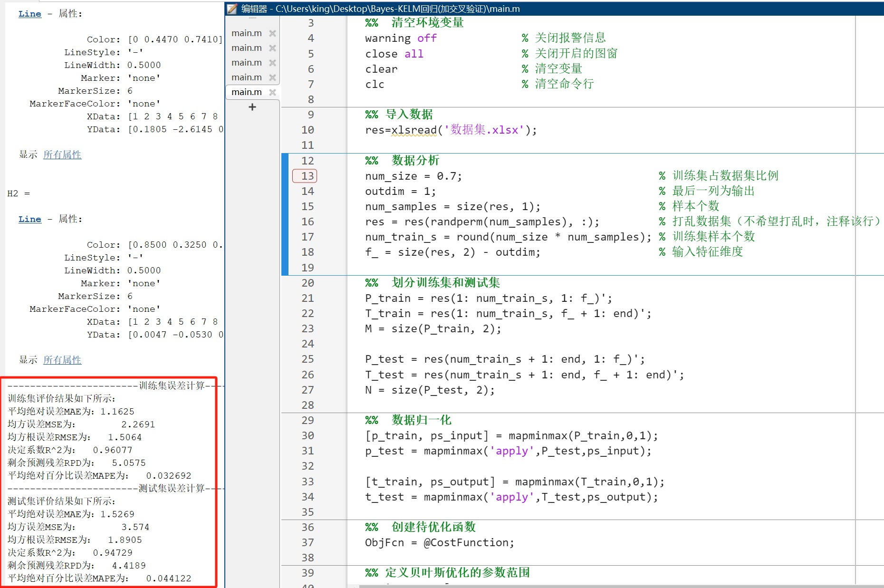Click the 'clc' command on line 7
This screenshot has width=884, height=588.
point(375,84)
